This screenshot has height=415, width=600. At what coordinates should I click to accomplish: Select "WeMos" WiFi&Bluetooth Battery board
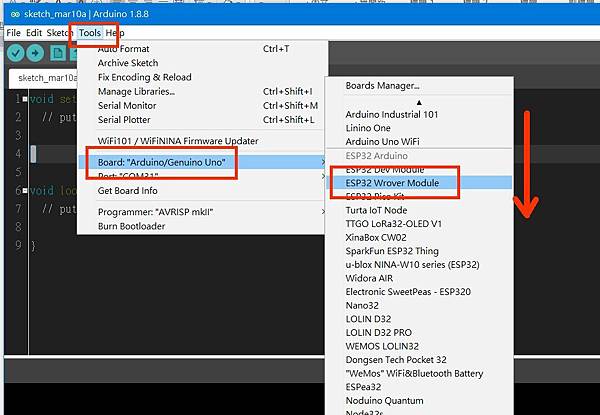pos(419,373)
